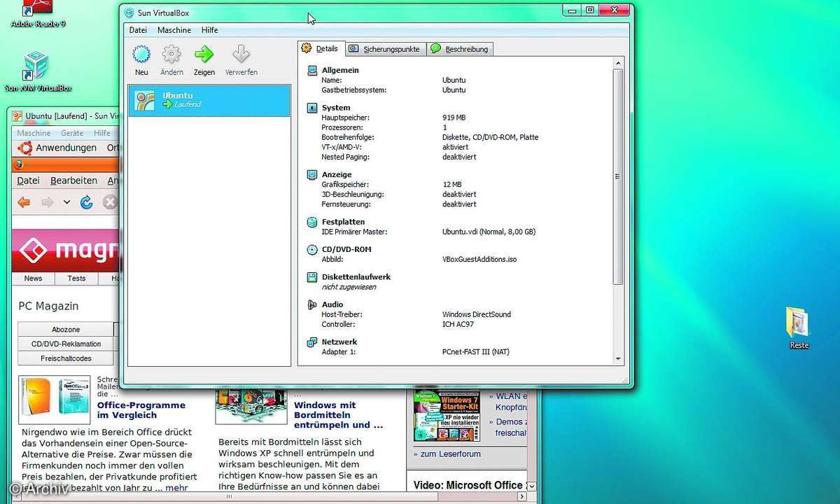The image size is (840, 504).
Task: Open Firefox history dropdown arrow
Action: point(66,202)
